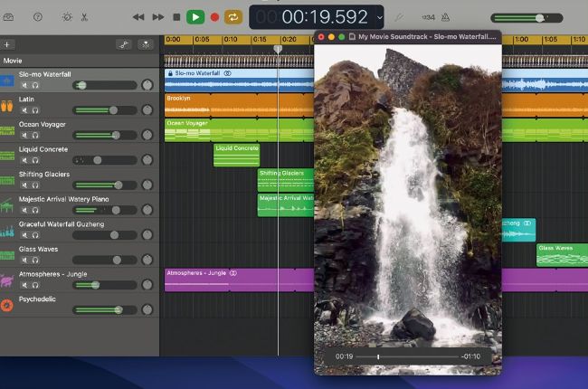
Task: Open Smart Controls dial button
Action: (x=67, y=17)
